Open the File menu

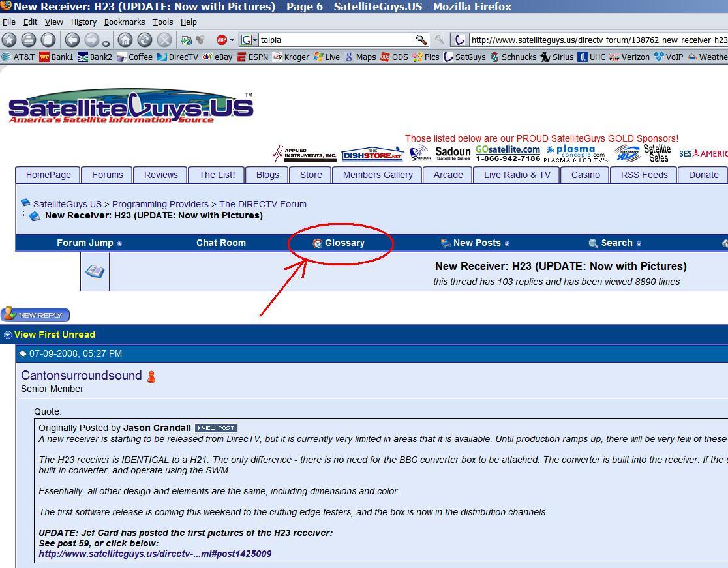9,22
